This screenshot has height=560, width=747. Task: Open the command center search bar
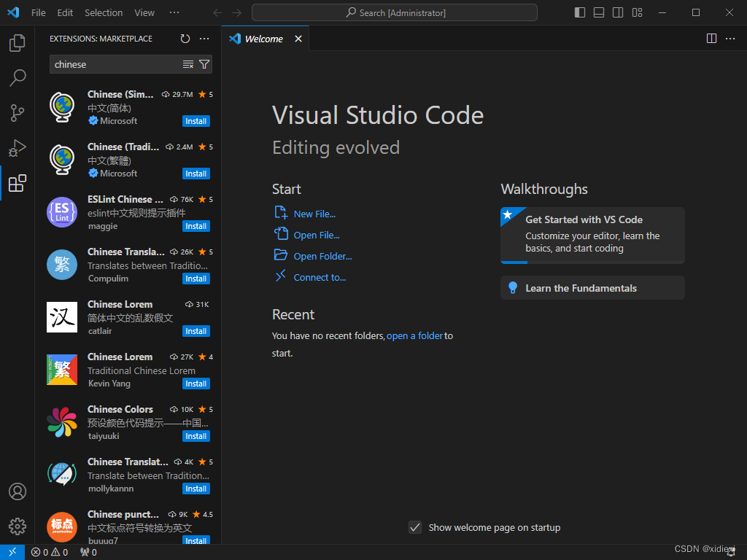[x=395, y=12]
